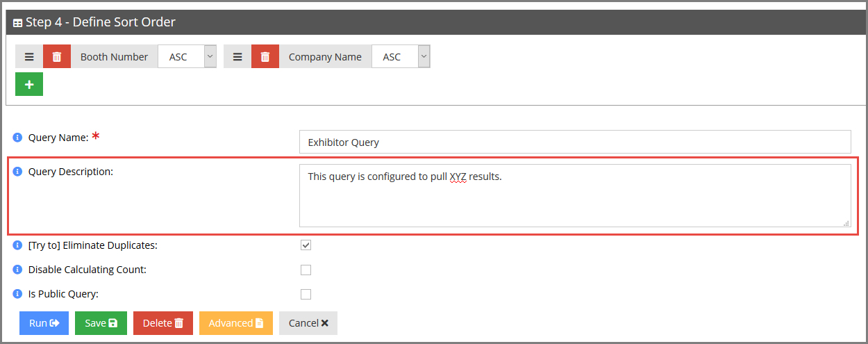Run the query with the blue button
The image size is (868, 344).
click(x=44, y=323)
